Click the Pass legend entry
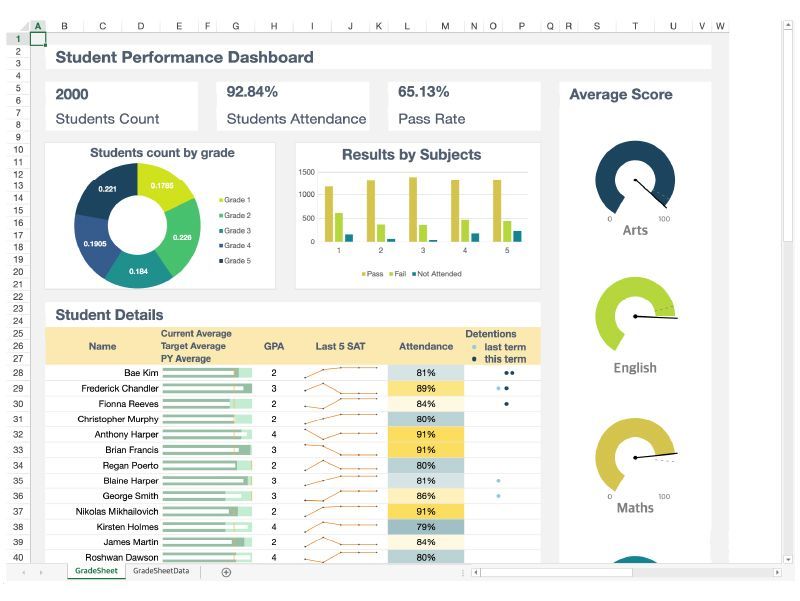 (x=372, y=274)
